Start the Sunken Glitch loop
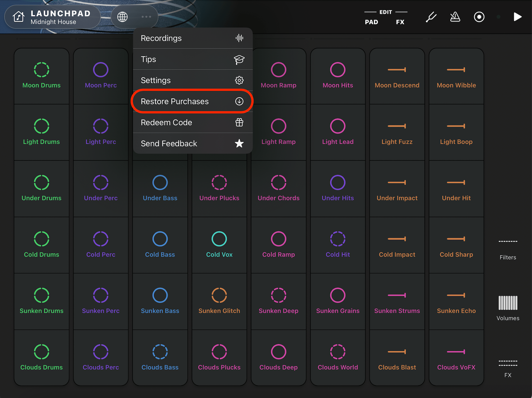Image resolution: width=532 pixels, height=398 pixels. [x=219, y=301]
